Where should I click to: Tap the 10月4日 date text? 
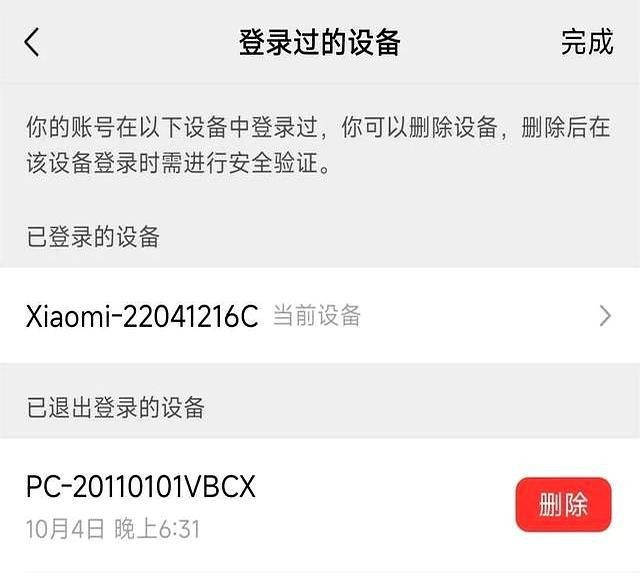(65, 529)
